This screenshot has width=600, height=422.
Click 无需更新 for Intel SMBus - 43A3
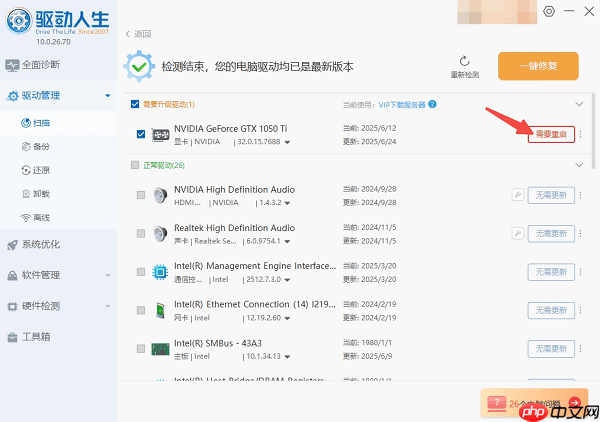coord(551,349)
